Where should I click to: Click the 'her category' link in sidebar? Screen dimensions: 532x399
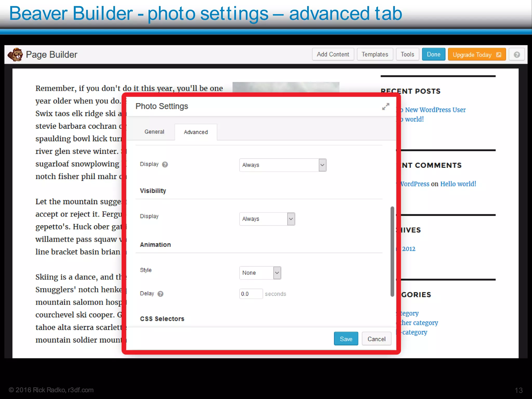(419, 323)
